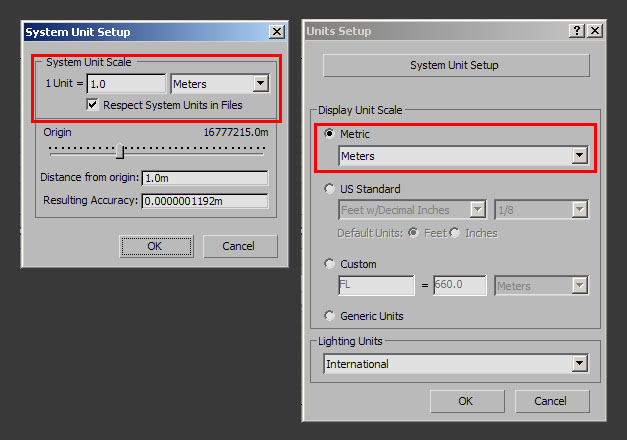
Task: Click the Units Setup help question mark
Action: tap(577, 31)
